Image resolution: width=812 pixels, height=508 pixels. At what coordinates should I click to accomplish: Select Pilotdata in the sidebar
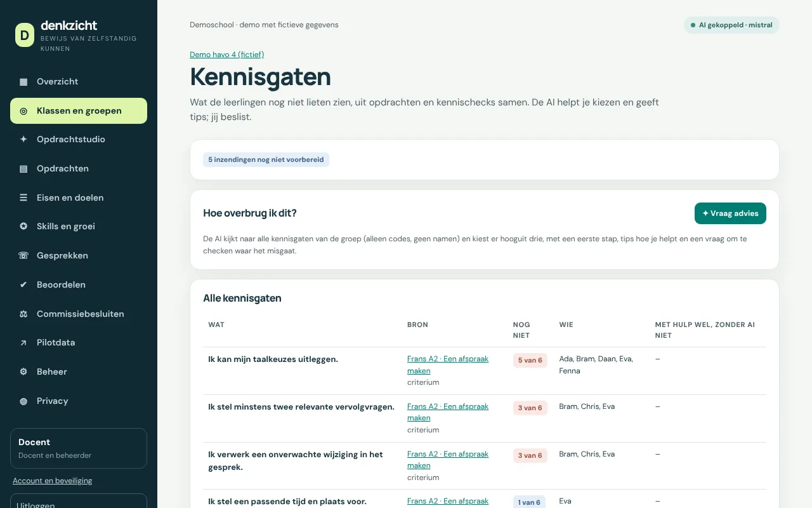coord(79,343)
